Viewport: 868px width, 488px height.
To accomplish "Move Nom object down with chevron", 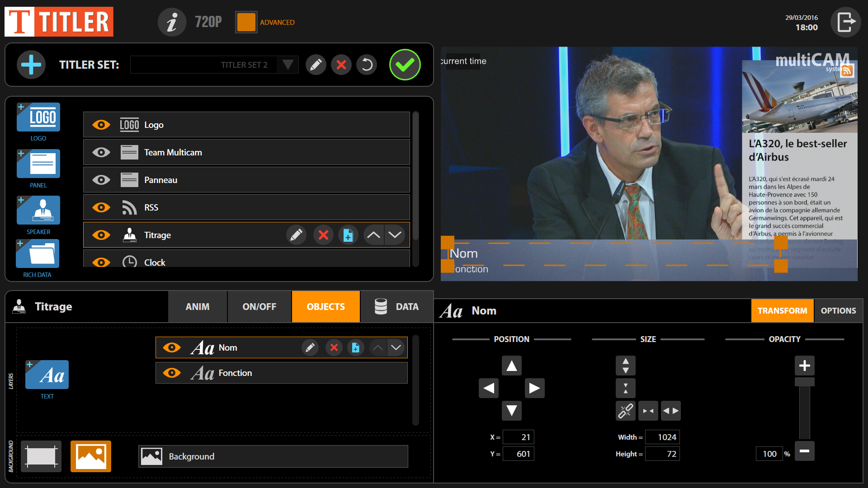I will coord(396,347).
